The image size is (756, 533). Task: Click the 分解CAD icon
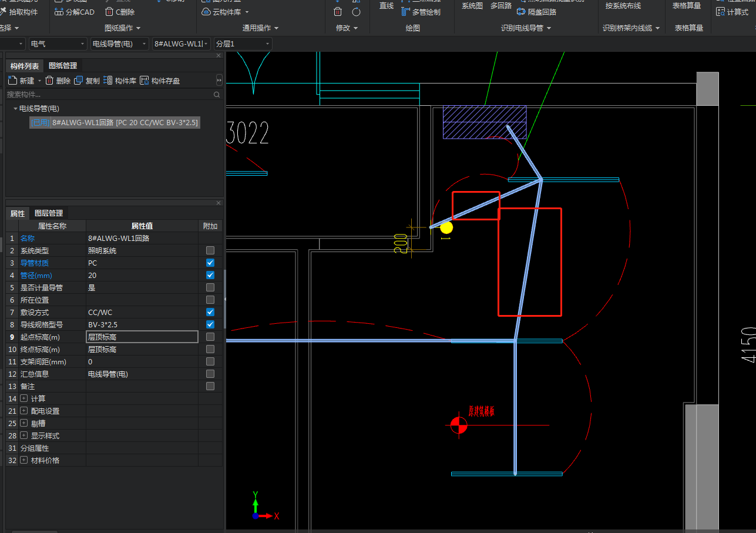tap(59, 12)
